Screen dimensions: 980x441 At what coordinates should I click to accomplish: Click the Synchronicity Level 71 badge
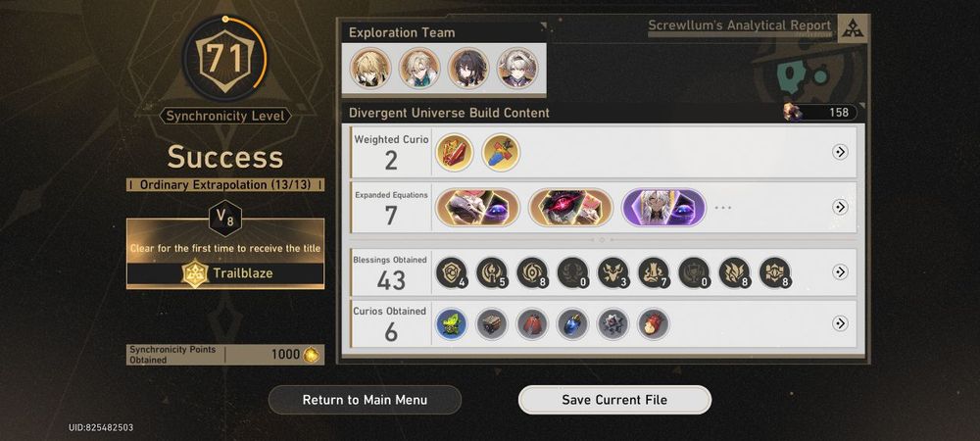click(x=225, y=60)
